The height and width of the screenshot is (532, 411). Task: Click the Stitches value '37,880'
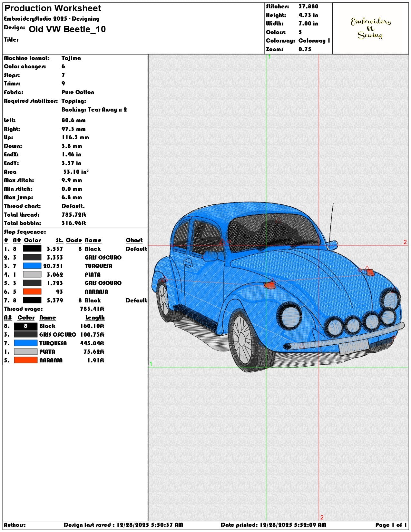pyautogui.click(x=308, y=6)
